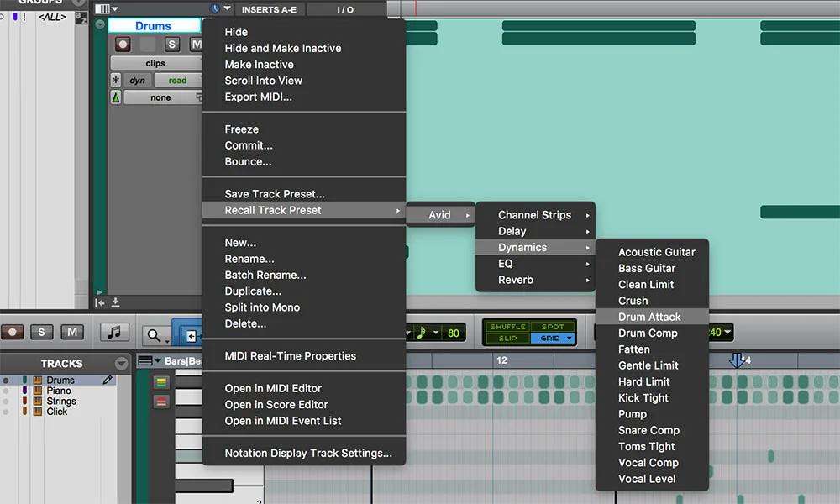
Task: Open the clips track view selector
Action: 155,63
